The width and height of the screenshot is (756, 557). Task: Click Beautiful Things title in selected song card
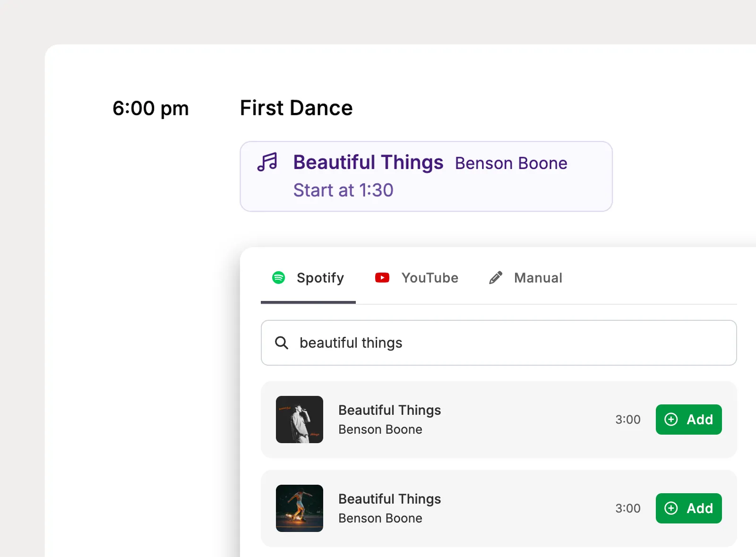pos(369,162)
